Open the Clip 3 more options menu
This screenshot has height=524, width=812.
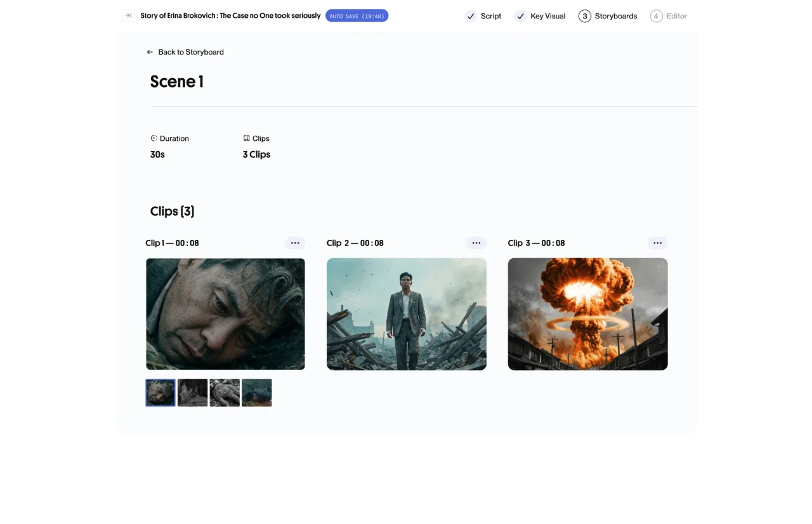point(658,243)
